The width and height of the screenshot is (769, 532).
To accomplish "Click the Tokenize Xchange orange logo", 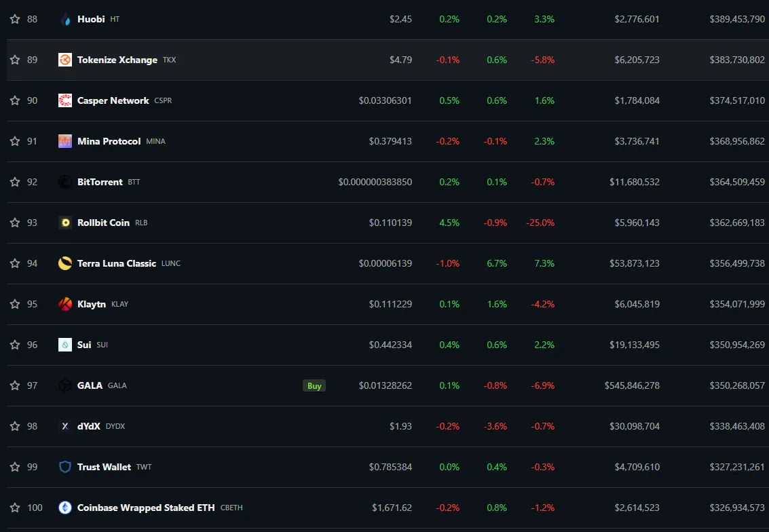I will (65, 60).
